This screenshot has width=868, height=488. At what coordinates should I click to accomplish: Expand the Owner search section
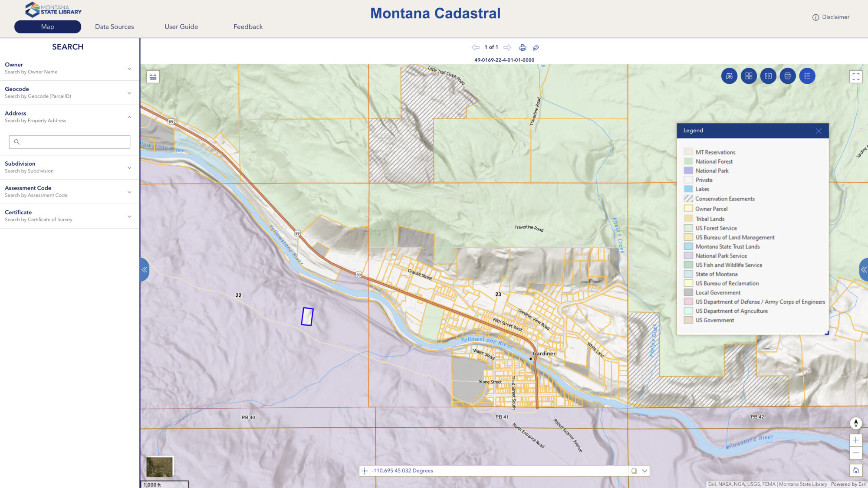coord(128,69)
